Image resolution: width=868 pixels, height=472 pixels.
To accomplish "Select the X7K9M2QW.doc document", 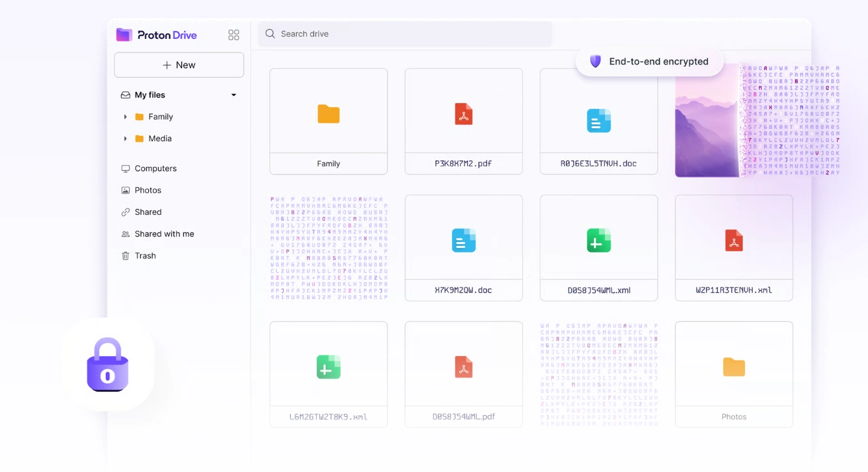I will point(463,248).
